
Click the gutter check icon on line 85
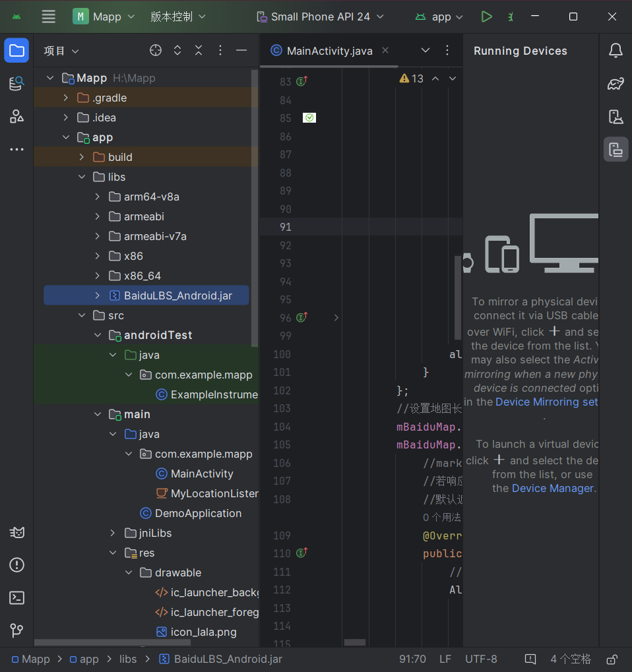click(309, 118)
